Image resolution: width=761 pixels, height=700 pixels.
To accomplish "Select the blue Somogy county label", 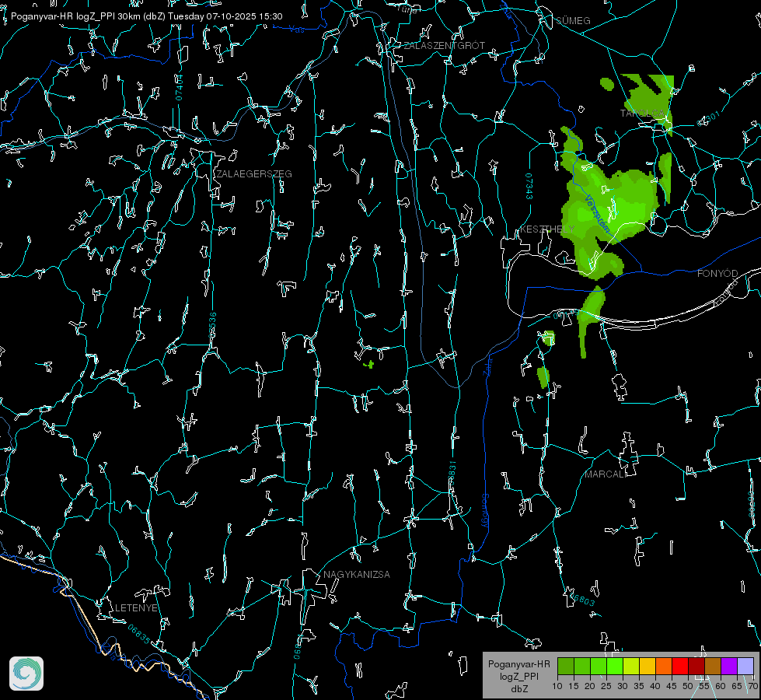I will coord(485,511).
